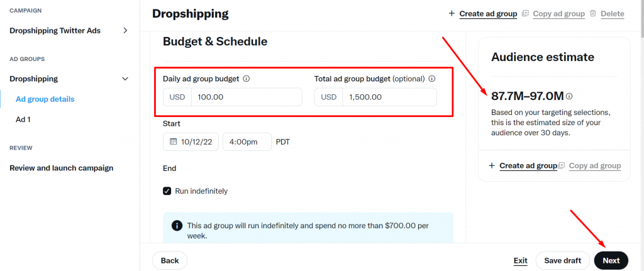Click the plus icon in Audience estimate panel

492,166
